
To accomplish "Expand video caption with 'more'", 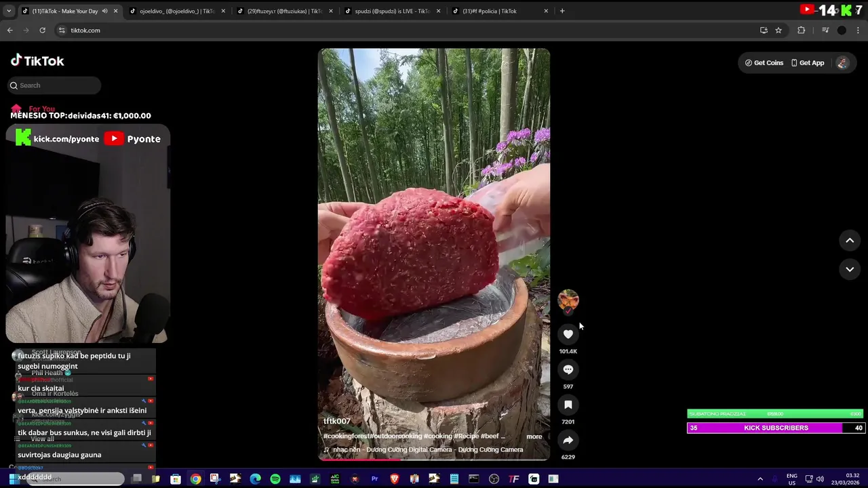I will click(534, 436).
